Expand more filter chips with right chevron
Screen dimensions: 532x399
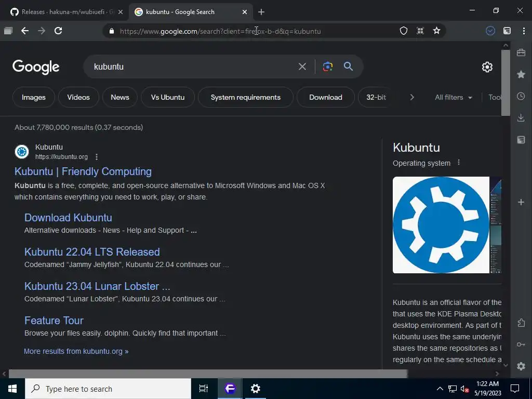[x=412, y=97]
